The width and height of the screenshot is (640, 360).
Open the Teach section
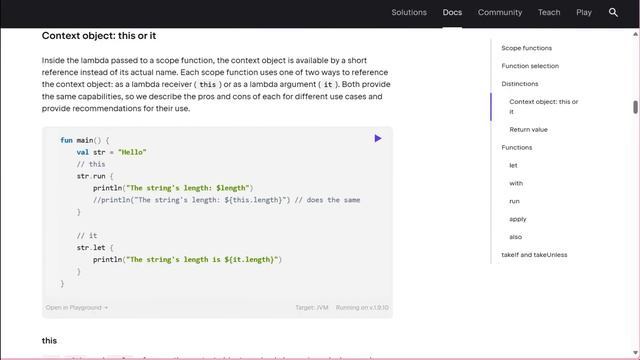pyautogui.click(x=549, y=12)
